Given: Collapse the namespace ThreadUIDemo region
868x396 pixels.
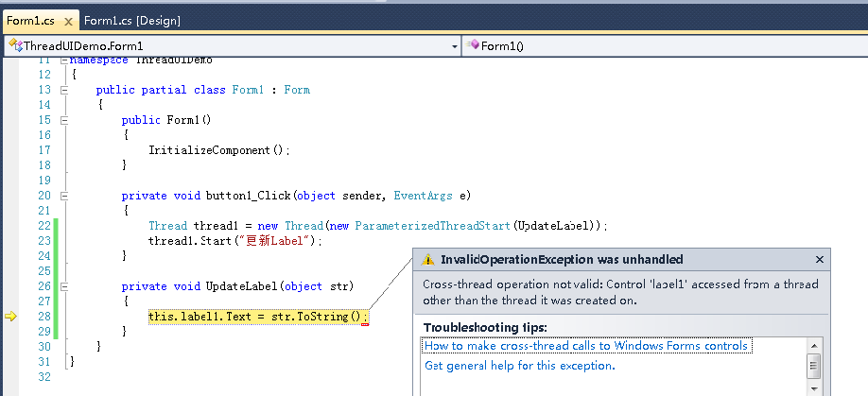Looking at the screenshot, I should point(63,60).
